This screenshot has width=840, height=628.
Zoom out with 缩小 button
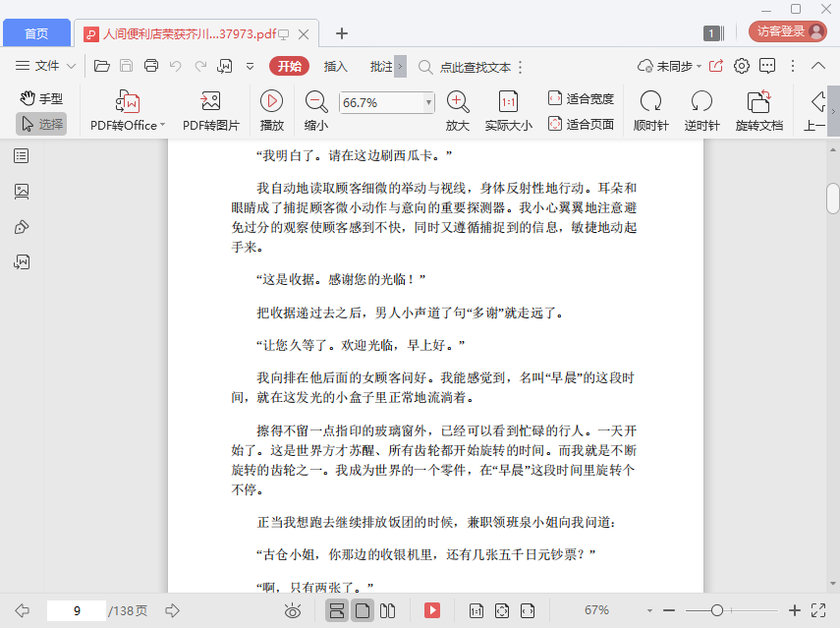pyautogui.click(x=316, y=111)
